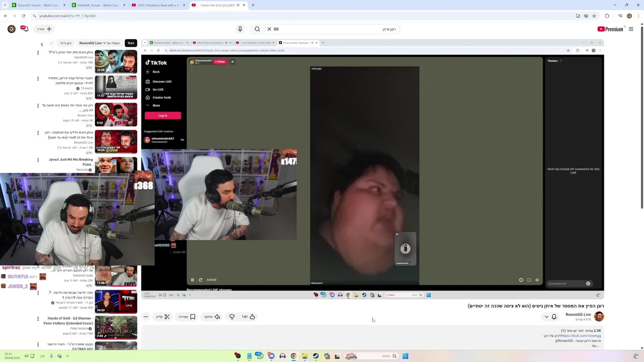
Task: Open File Explorer from the taskbar
Action: 304,356
